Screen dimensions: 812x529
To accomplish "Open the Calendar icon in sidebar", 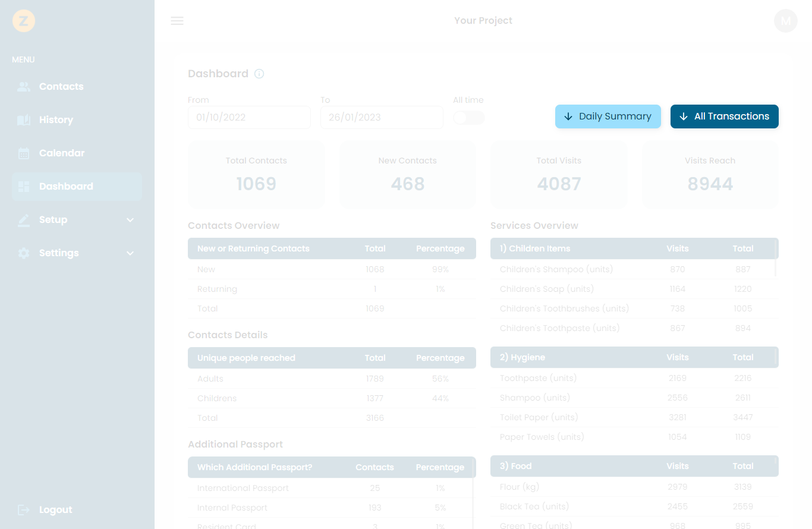I will click(24, 153).
